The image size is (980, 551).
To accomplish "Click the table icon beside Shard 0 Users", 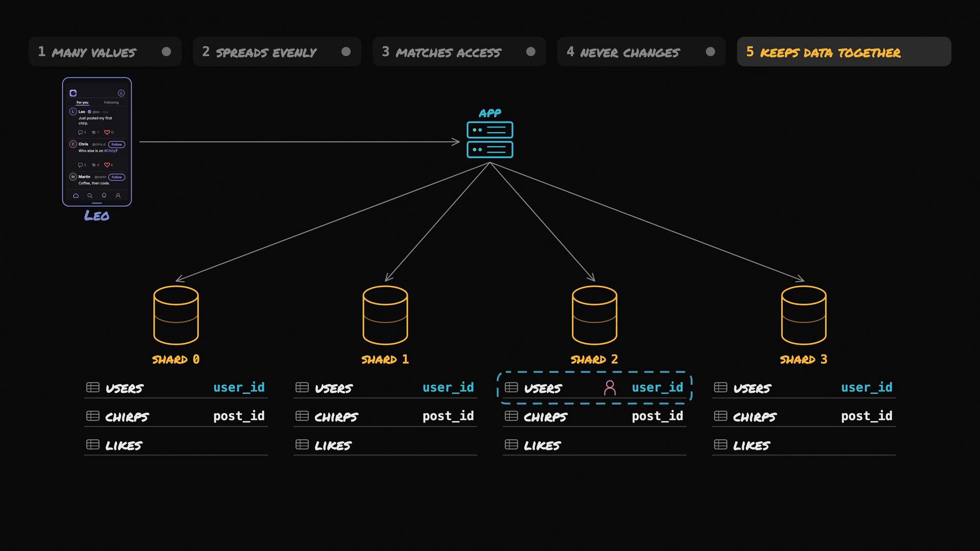I will (93, 387).
